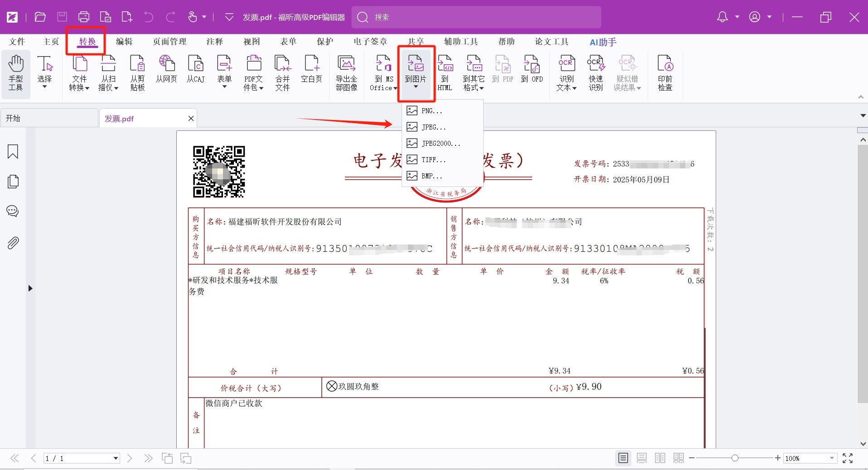The height and width of the screenshot is (470, 868).
Task: Open OCR Recognize Text (识别文本) menu
Action: tap(566, 73)
